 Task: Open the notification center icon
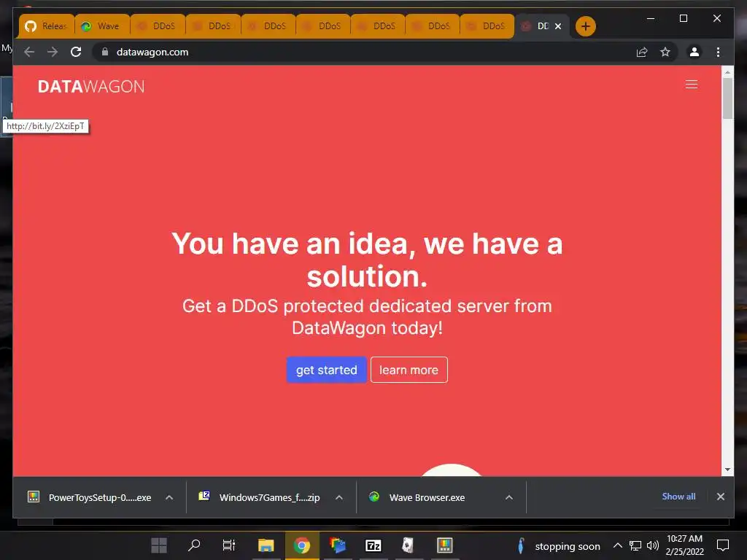pos(723,545)
